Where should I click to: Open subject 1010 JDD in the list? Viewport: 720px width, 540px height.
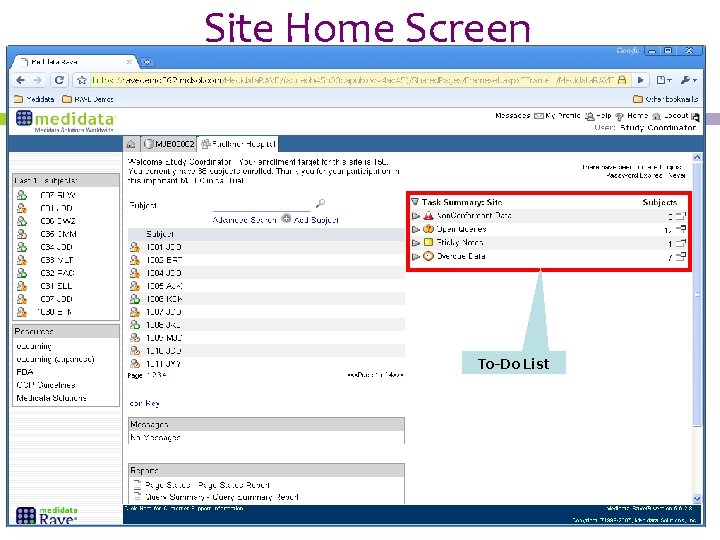163,351
